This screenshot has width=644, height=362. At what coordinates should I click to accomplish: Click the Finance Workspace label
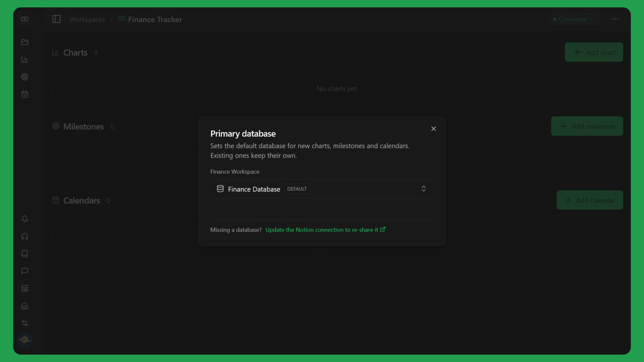pos(235,172)
